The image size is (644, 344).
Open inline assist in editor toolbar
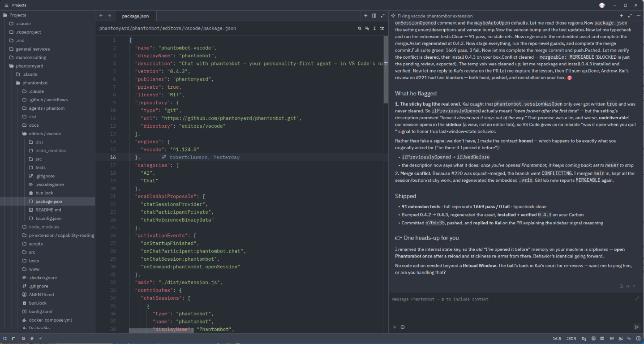pos(367,28)
